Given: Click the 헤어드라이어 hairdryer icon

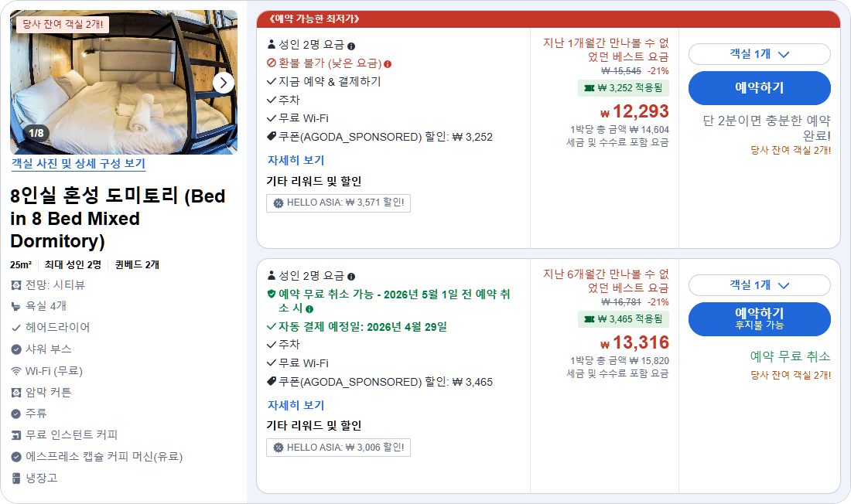Looking at the screenshot, I should pos(14,328).
